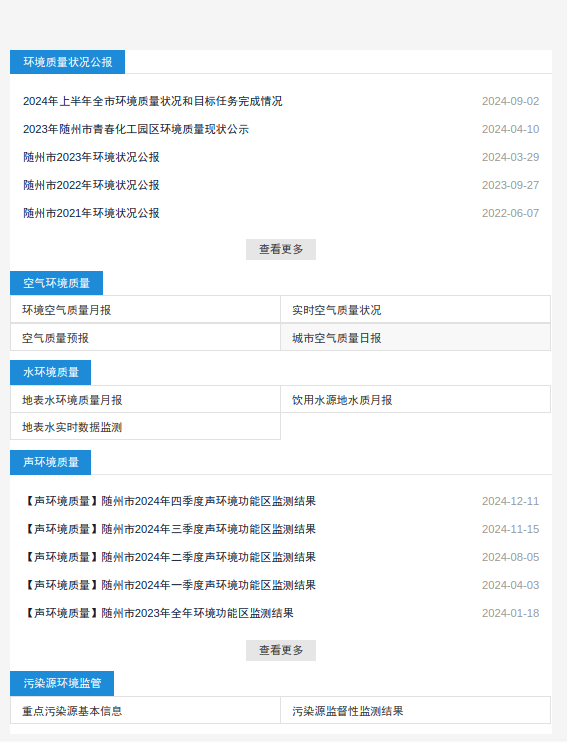The image size is (567, 742).
Task: Click 查看更多 under 声环境质量
Action: coord(281,650)
